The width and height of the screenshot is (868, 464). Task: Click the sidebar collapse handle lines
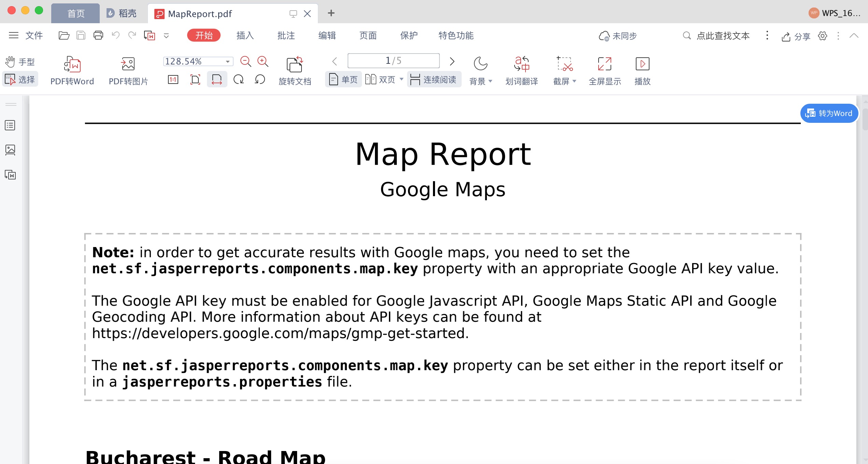(11, 104)
